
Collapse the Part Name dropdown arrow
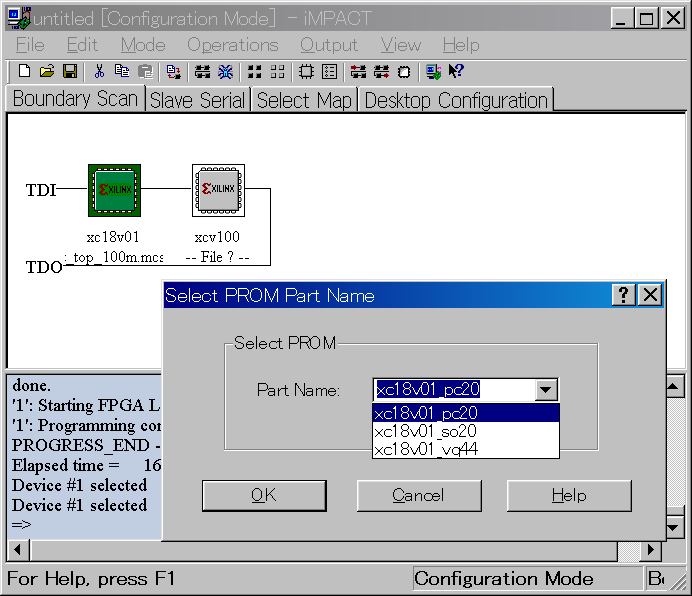pos(545,390)
